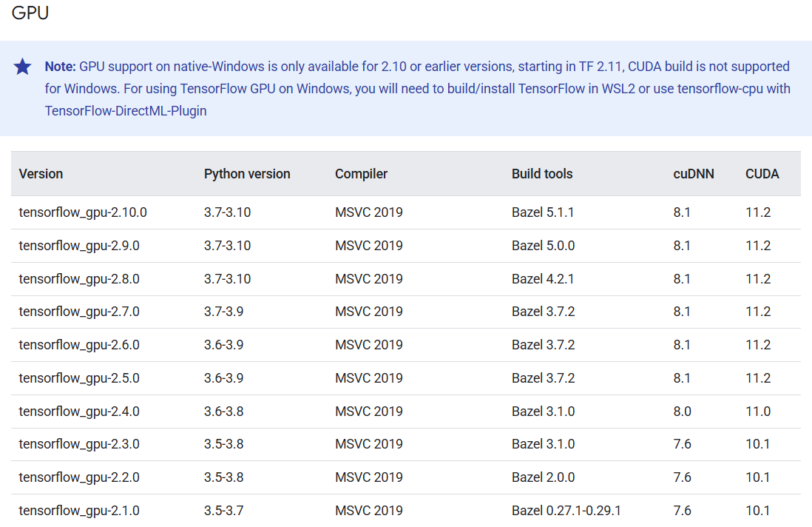This screenshot has width=812, height=527.
Task: Click the star icon in the note box
Action: (22, 67)
